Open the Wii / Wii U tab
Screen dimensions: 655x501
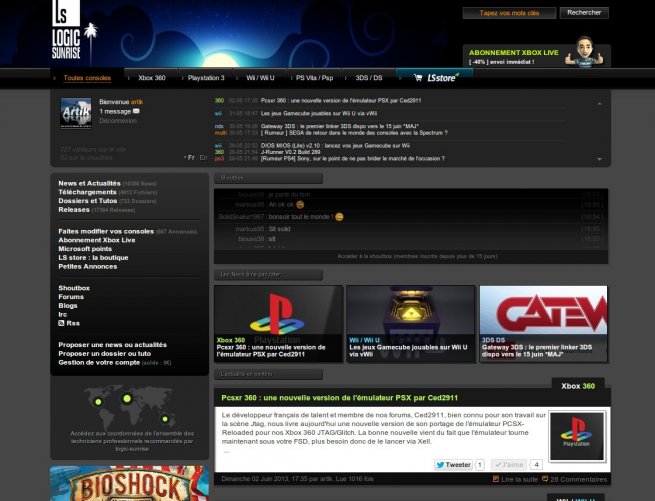[260, 78]
